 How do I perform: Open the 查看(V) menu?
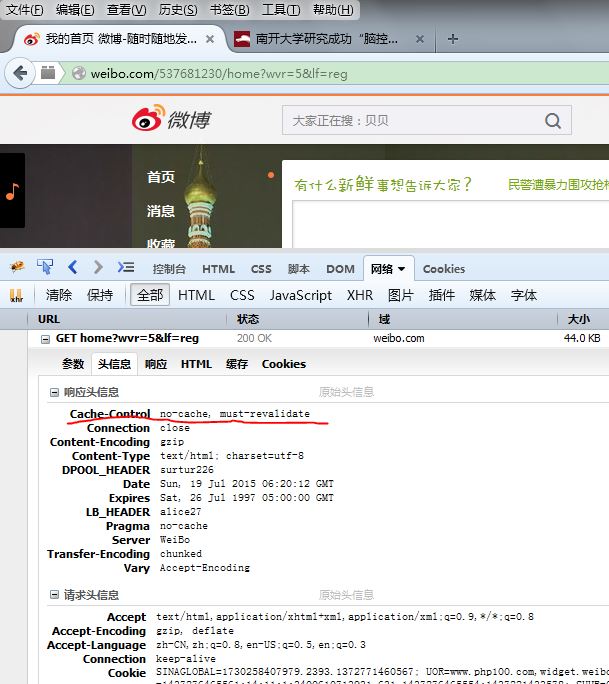click(x=127, y=10)
